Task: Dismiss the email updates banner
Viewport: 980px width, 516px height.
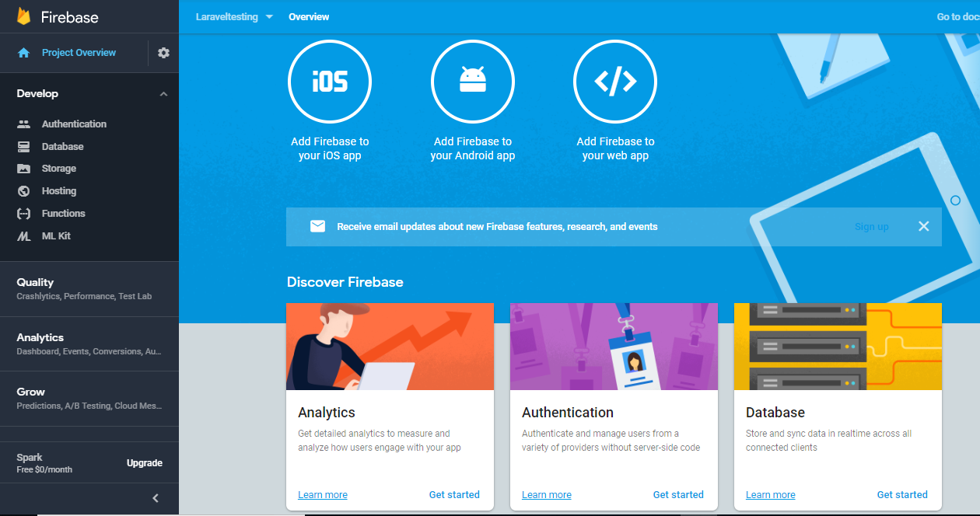Action: (923, 226)
